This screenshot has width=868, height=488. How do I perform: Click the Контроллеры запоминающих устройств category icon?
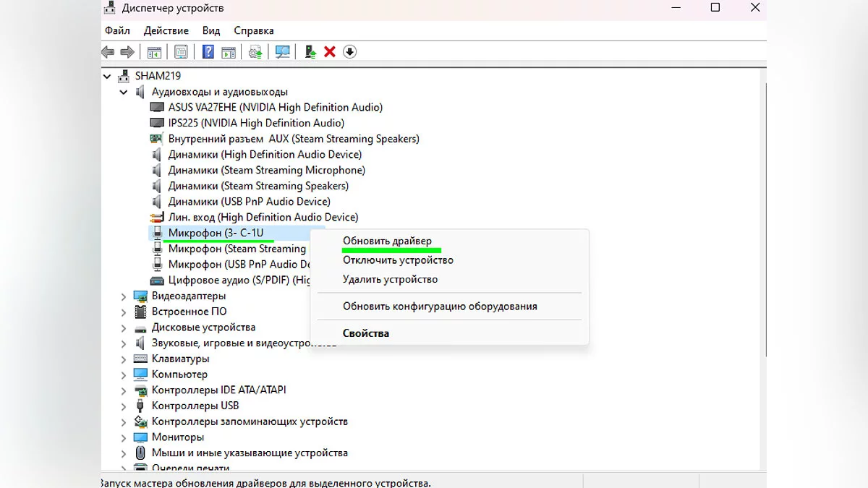[141, 421]
